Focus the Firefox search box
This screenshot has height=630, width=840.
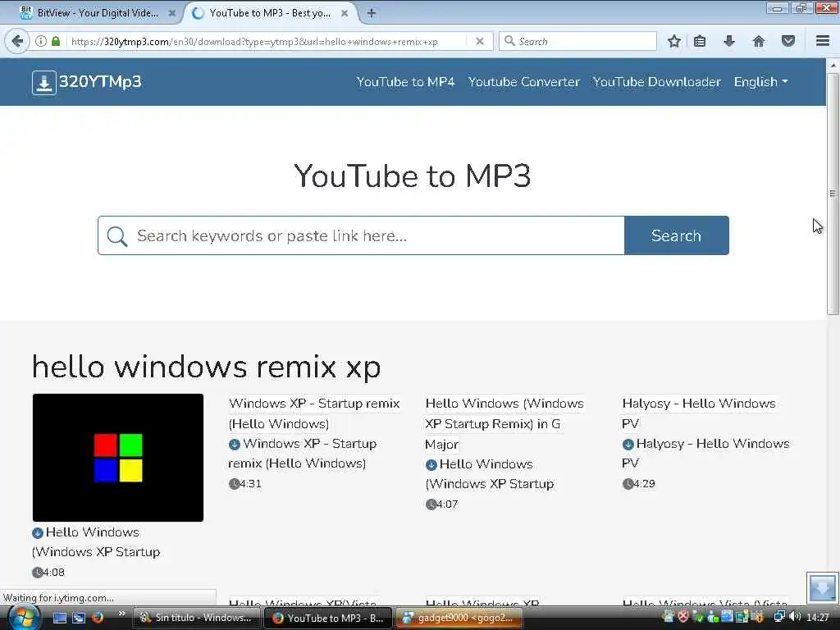click(577, 41)
